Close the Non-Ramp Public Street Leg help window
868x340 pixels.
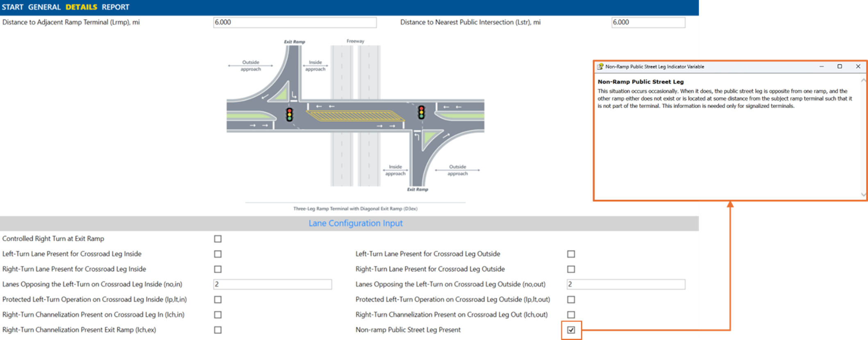coord(858,66)
